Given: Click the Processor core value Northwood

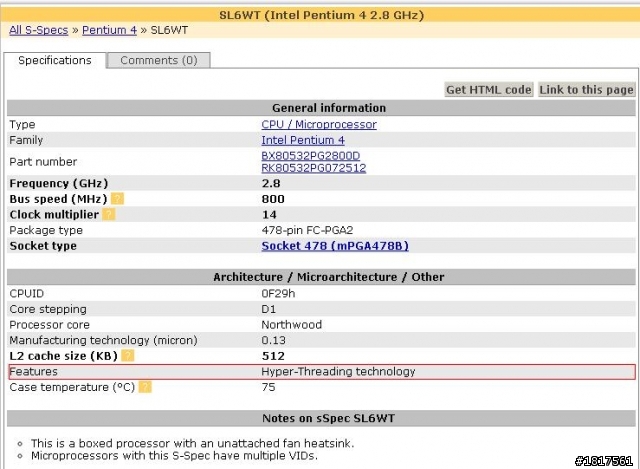Looking at the screenshot, I should 291,325.
